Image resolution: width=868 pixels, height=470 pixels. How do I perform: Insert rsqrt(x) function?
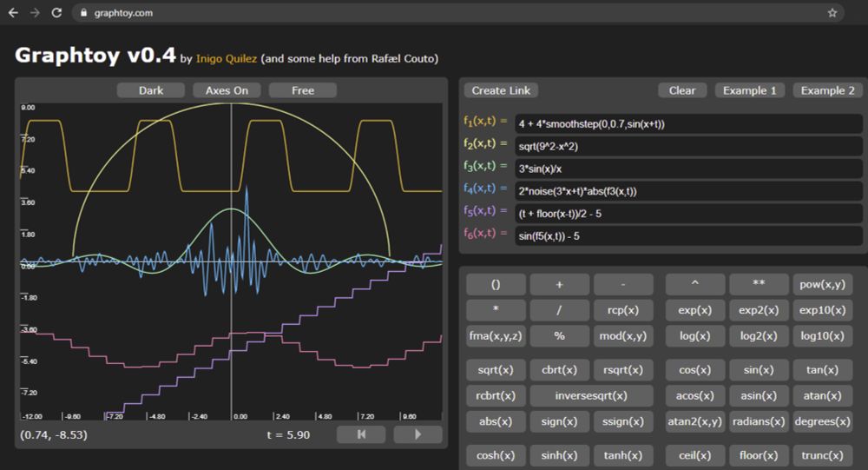click(x=623, y=370)
